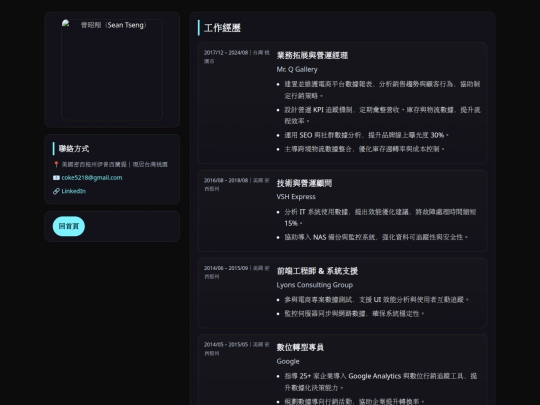Click the VSH Express company name

tap(296, 197)
